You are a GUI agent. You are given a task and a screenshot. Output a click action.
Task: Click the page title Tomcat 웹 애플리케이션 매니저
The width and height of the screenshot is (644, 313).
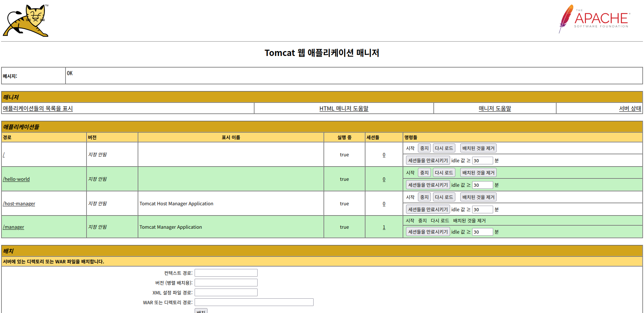click(x=322, y=53)
